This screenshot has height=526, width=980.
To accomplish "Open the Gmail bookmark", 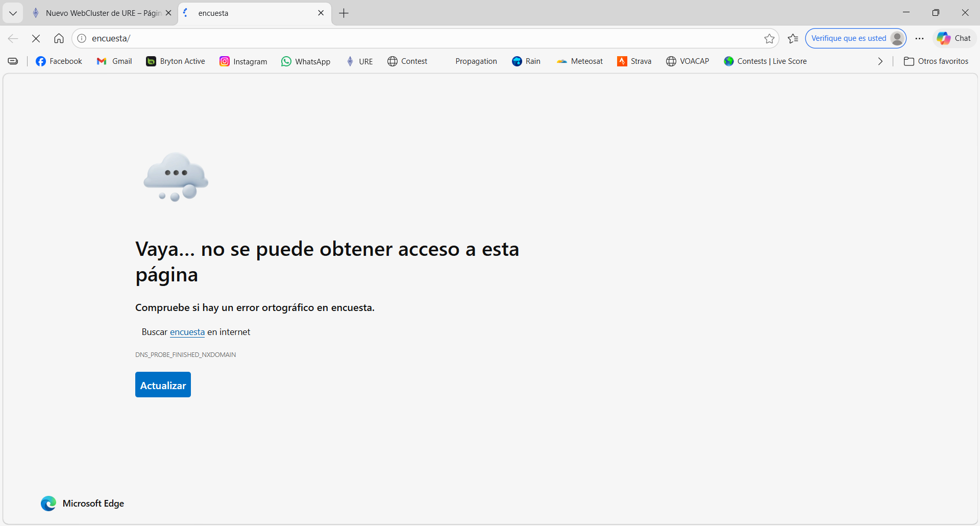I will tap(114, 61).
